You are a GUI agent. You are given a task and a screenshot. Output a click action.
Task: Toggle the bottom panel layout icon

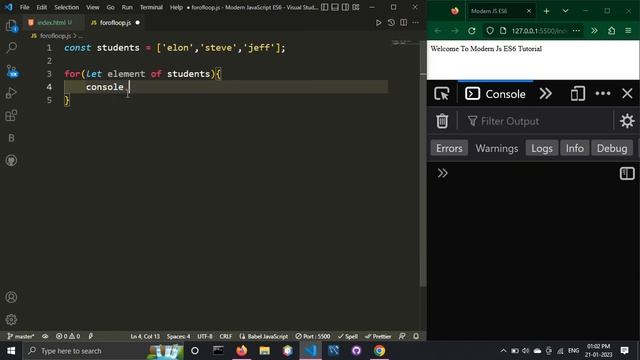pyautogui.click(x=335, y=7)
